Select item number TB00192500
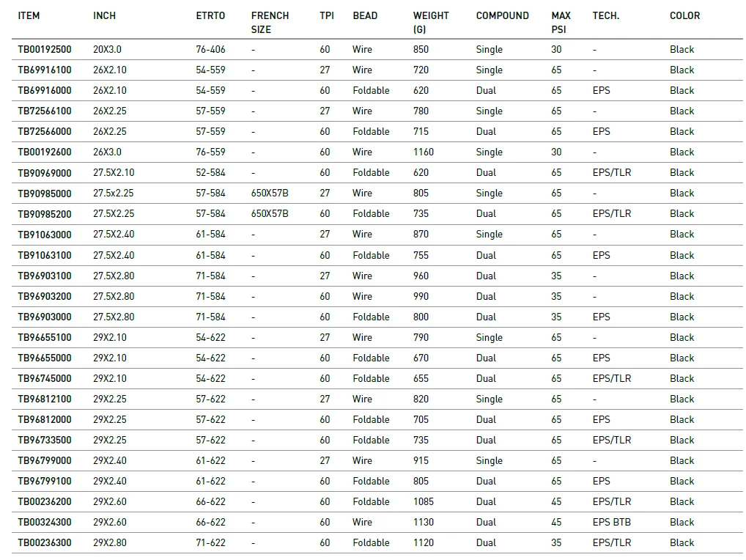746x560 pixels. click(x=45, y=49)
